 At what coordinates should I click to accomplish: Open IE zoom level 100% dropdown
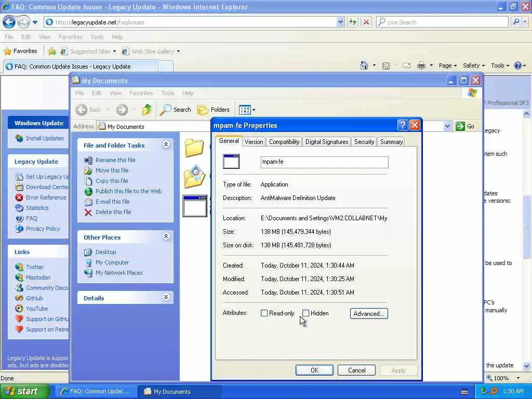coord(518,378)
